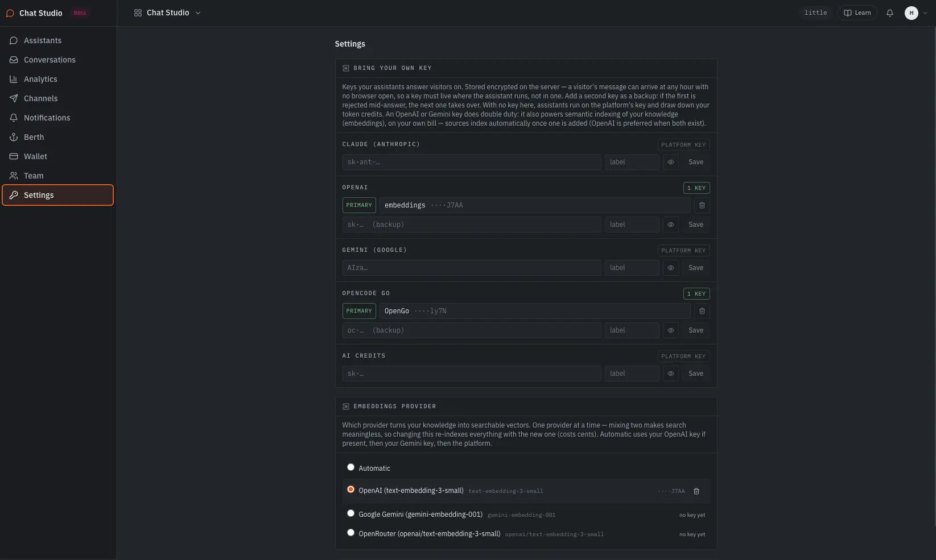Image resolution: width=936 pixels, height=560 pixels.
Task: Open the Wallet page
Action: coord(58,156)
